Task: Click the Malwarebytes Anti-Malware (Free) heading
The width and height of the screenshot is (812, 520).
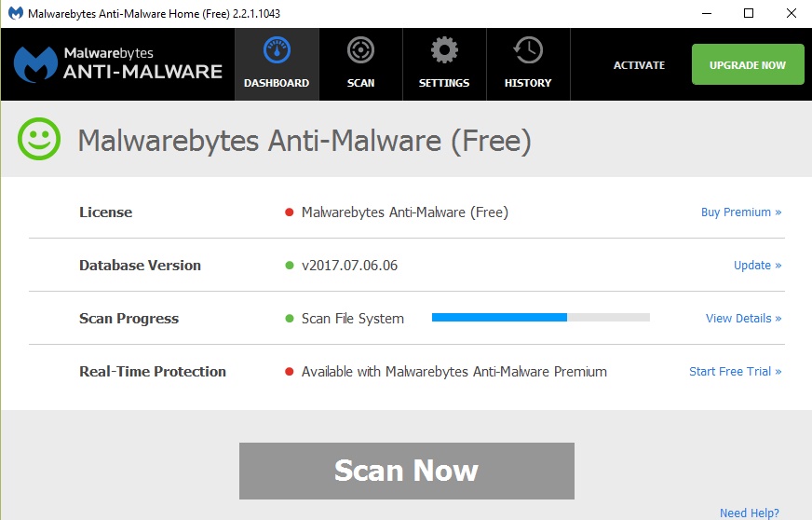Action: (304, 141)
